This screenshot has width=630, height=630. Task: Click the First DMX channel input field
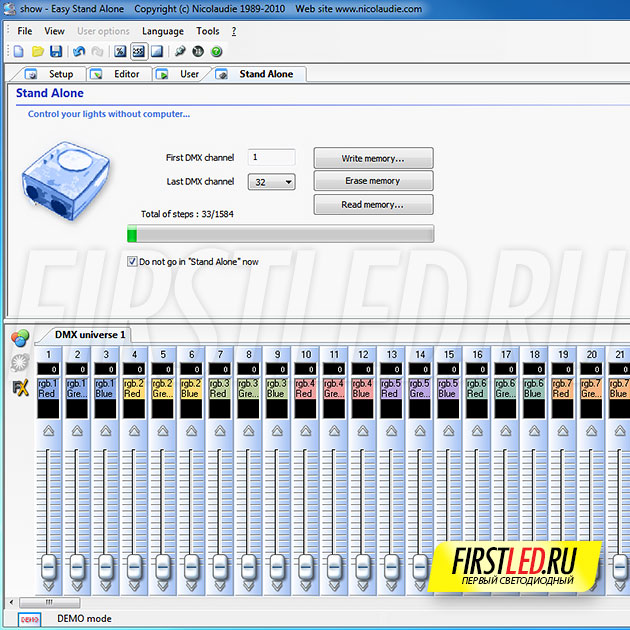[271, 157]
